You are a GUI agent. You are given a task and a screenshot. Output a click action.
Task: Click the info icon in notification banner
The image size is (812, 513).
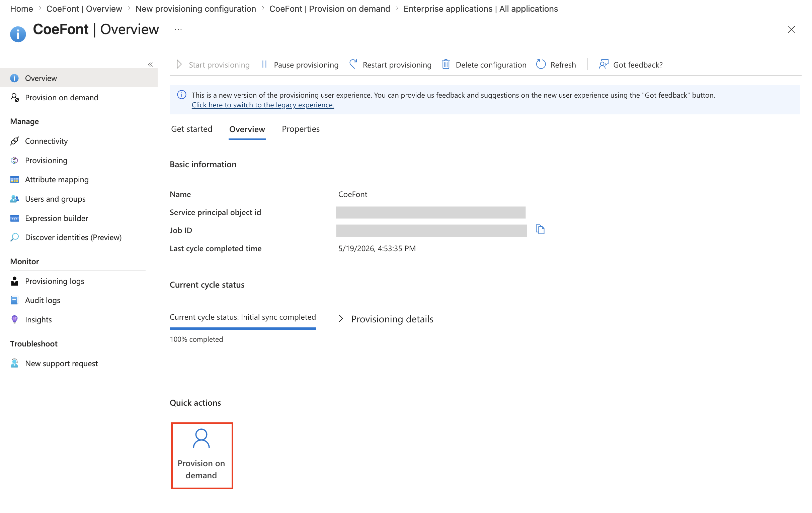pos(182,95)
